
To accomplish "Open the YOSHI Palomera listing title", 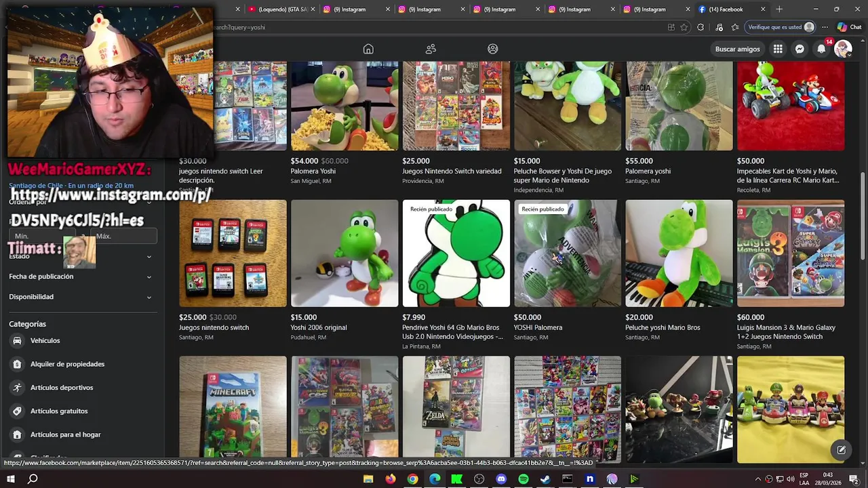I will (x=538, y=327).
